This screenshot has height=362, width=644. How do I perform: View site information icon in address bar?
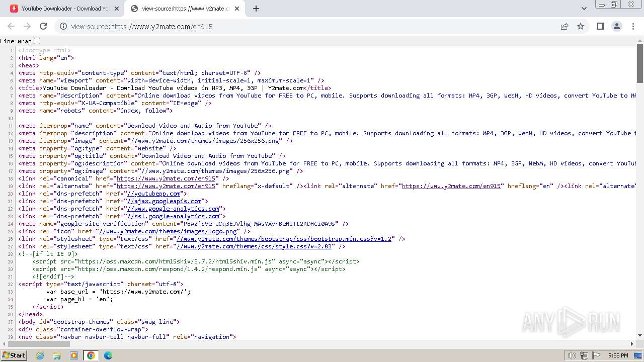pyautogui.click(x=63, y=26)
